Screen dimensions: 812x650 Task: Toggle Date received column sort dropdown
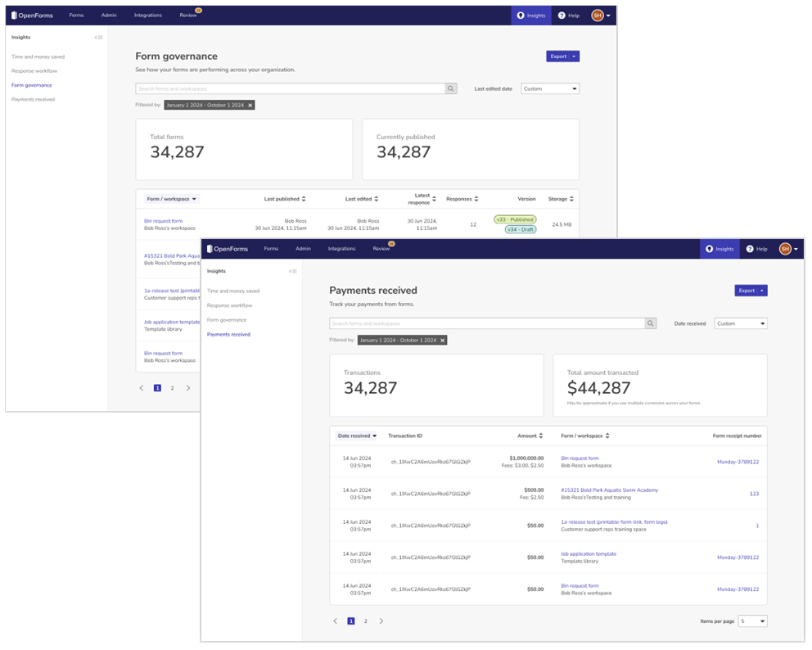click(357, 436)
